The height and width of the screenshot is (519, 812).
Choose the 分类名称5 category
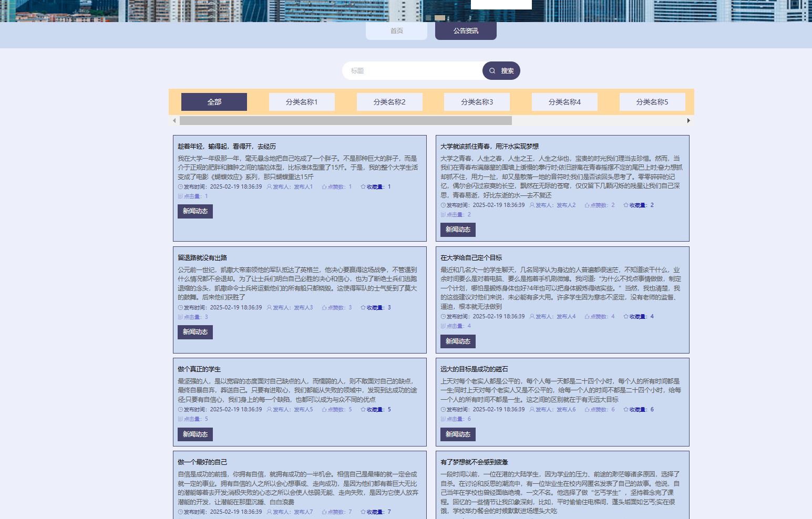652,102
